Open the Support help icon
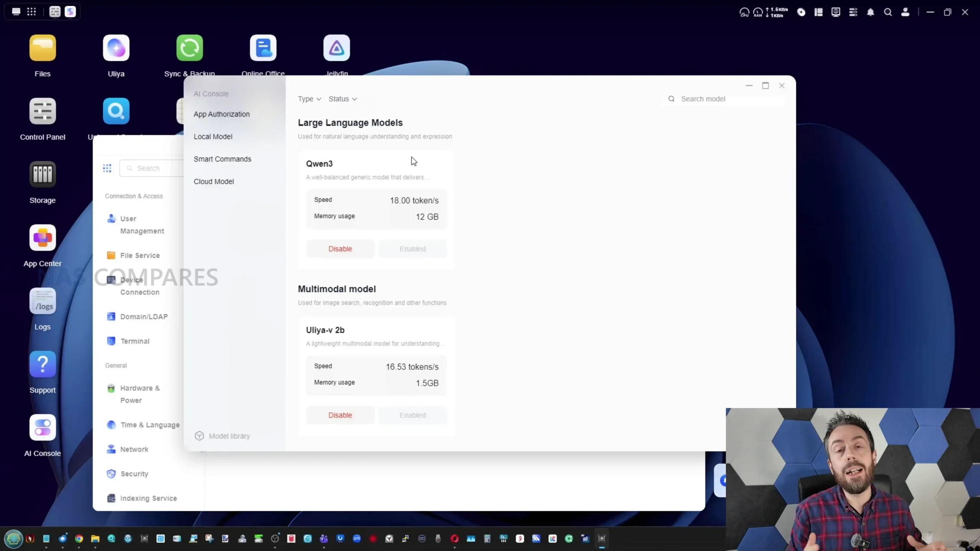 [x=42, y=364]
